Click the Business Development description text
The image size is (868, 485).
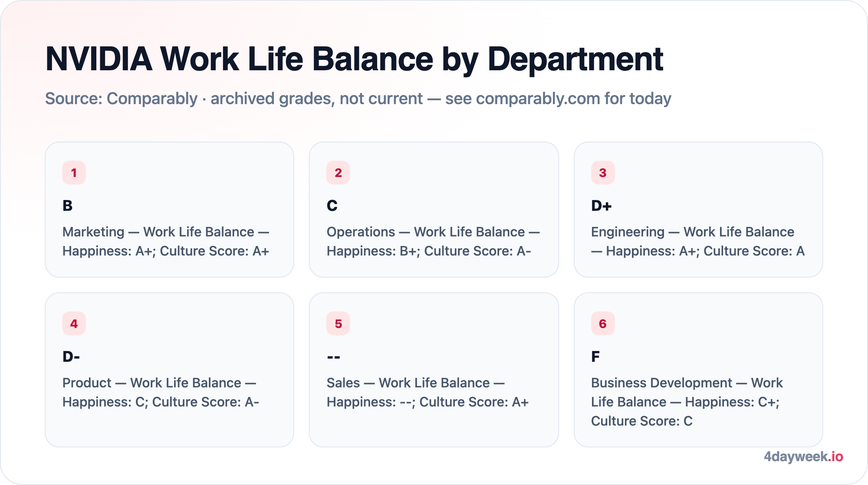(x=687, y=402)
